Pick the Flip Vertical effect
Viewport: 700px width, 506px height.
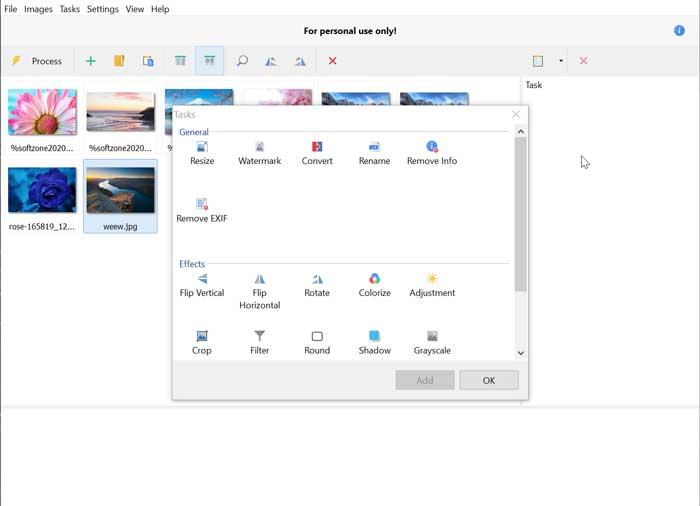click(x=202, y=285)
